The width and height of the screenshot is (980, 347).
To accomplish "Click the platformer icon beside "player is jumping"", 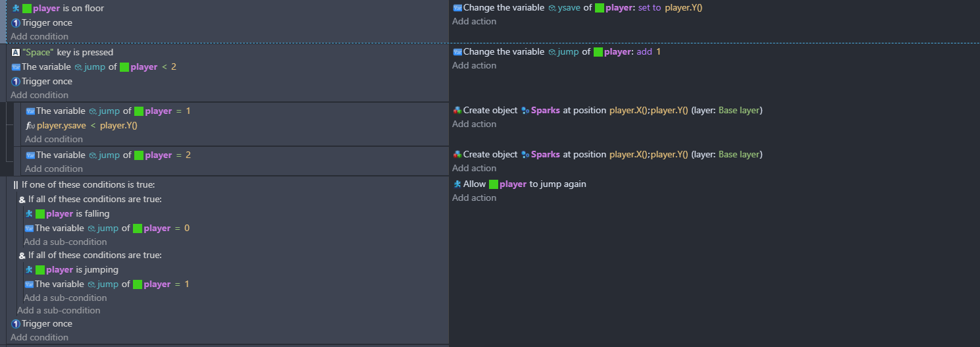I will click(x=29, y=270).
